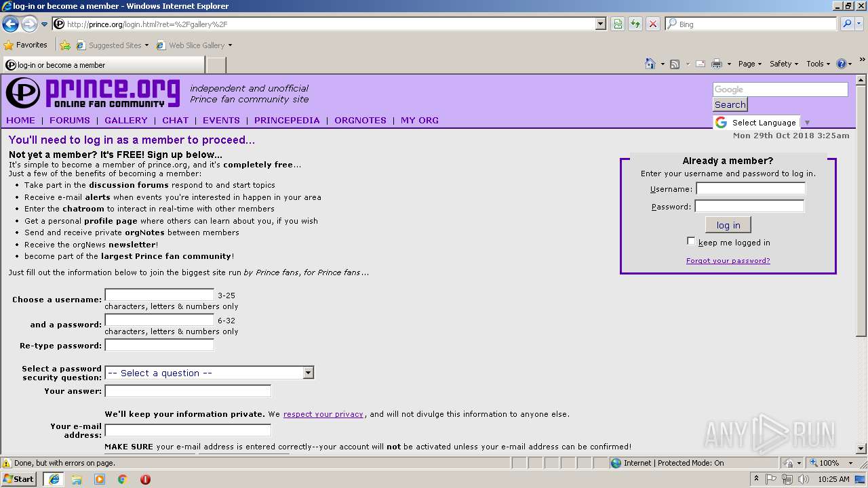The width and height of the screenshot is (868, 488).
Task: Open the security question dropdown
Action: pyautogui.click(x=209, y=373)
